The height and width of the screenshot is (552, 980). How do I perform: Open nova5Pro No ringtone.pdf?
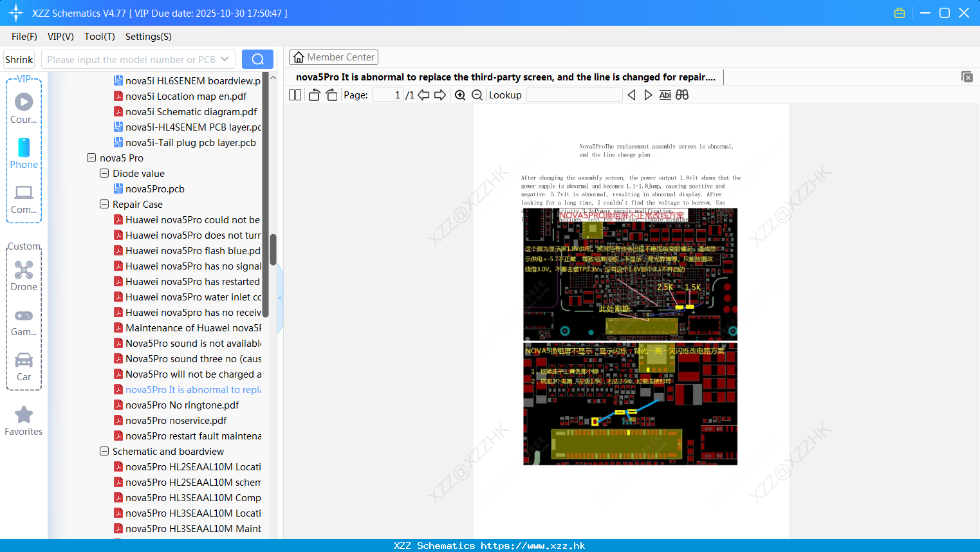point(176,405)
